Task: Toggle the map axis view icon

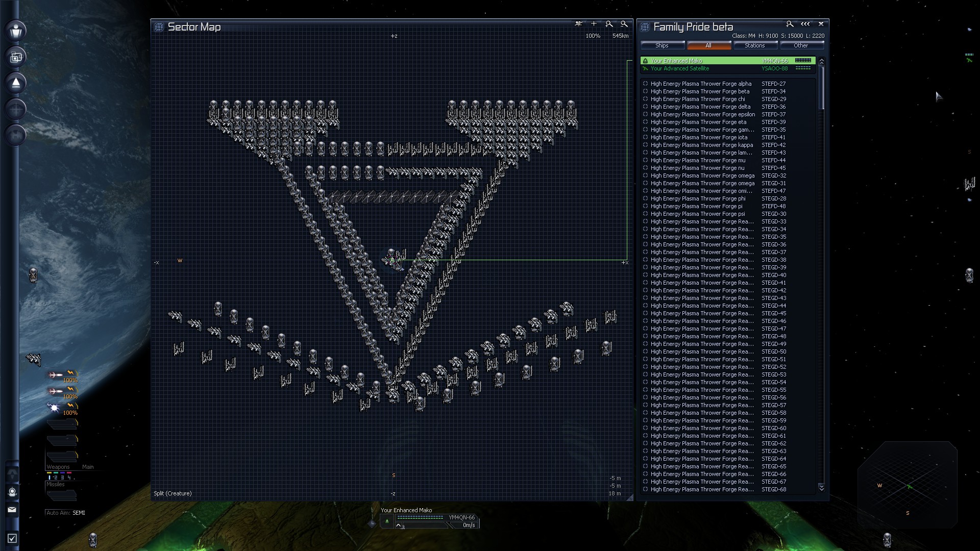Action: [578, 24]
